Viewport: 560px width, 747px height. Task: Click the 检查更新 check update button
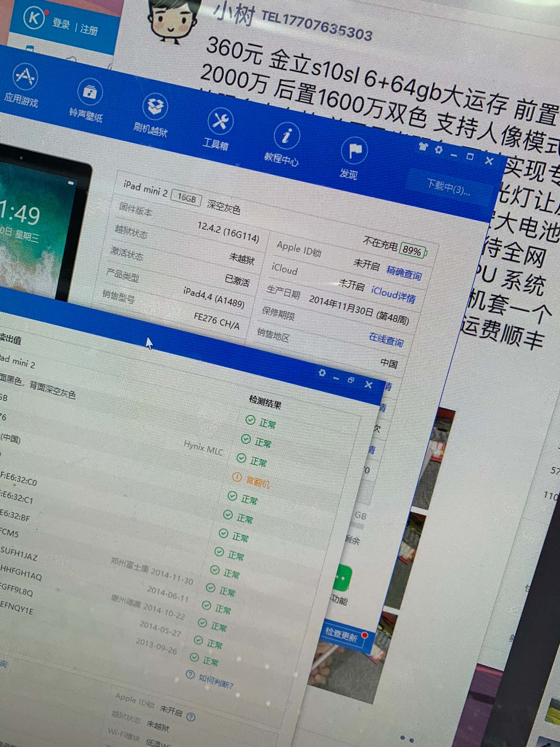tap(343, 635)
